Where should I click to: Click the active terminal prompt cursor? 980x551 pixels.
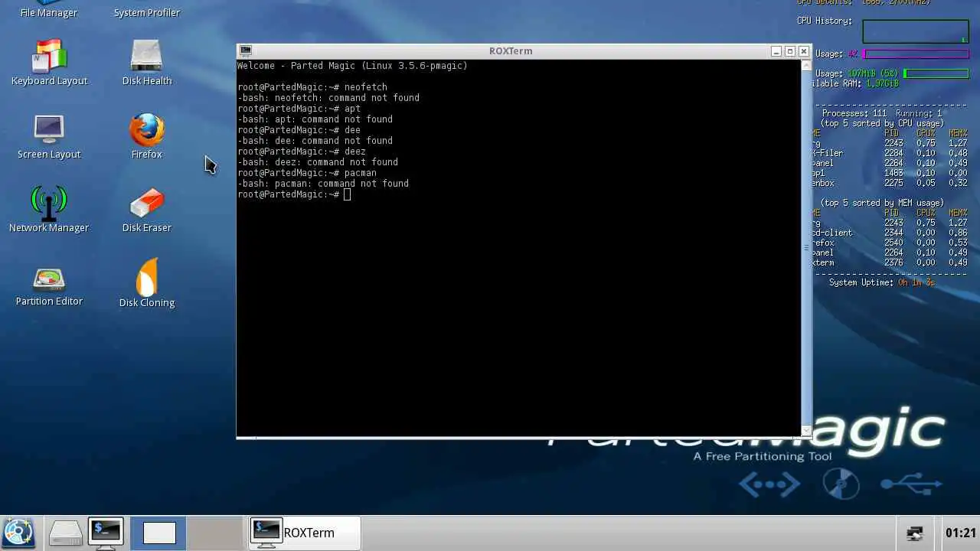point(347,194)
